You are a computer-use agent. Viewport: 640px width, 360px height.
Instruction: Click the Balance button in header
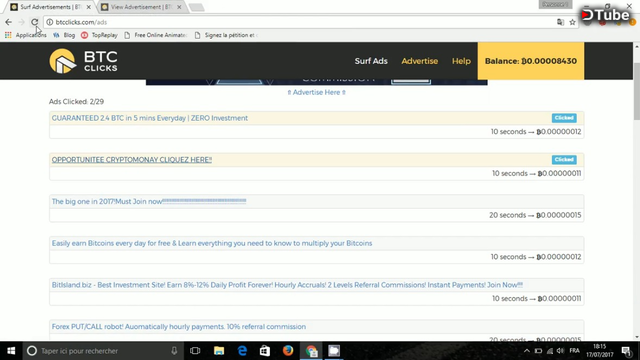pyautogui.click(x=531, y=61)
